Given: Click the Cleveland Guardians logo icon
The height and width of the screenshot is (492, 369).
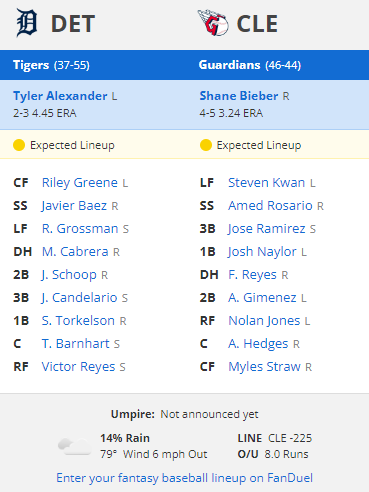Looking at the screenshot, I should pyautogui.click(x=213, y=23).
